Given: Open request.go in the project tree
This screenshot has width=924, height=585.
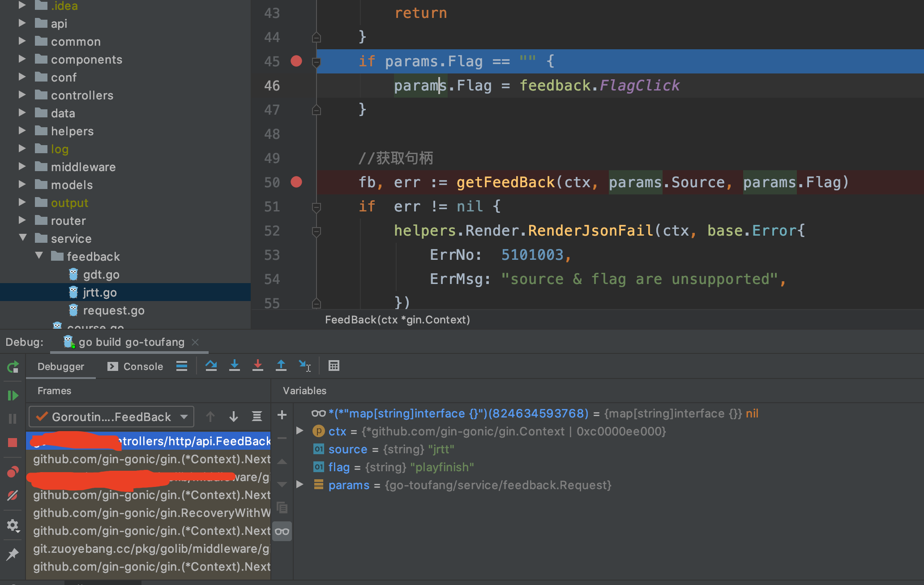Looking at the screenshot, I should tap(113, 310).
